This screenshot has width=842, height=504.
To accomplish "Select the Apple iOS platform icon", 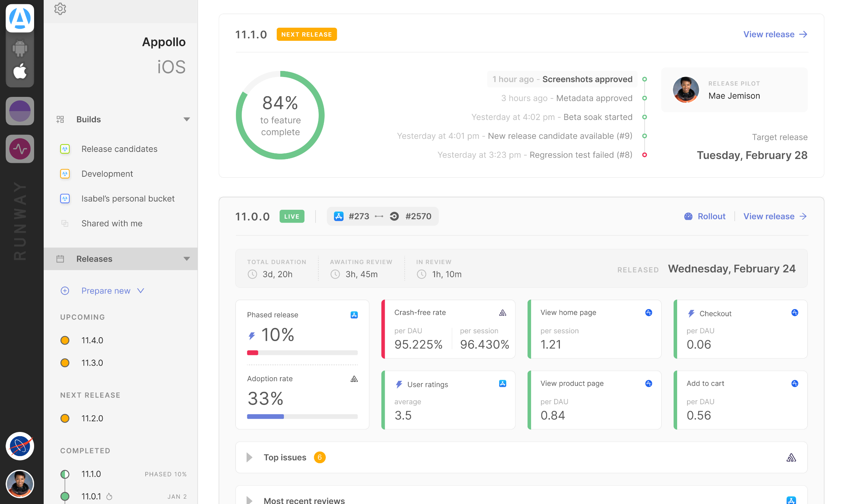I will tap(20, 71).
